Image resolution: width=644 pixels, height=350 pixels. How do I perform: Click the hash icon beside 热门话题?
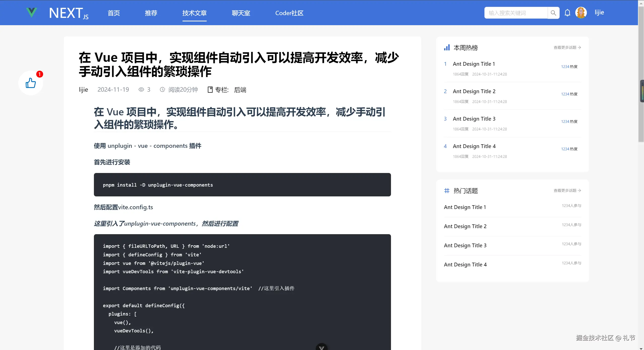[x=447, y=191]
